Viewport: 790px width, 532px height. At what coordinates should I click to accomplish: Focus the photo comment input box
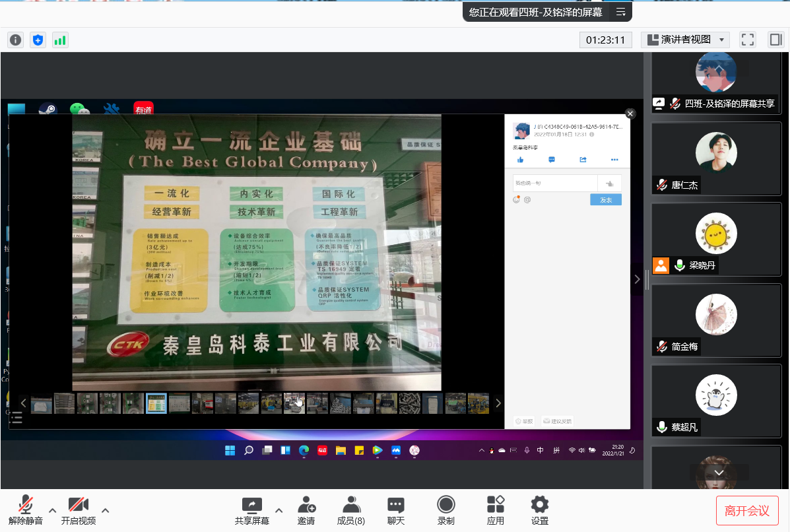pyautogui.click(x=555, y=183)
